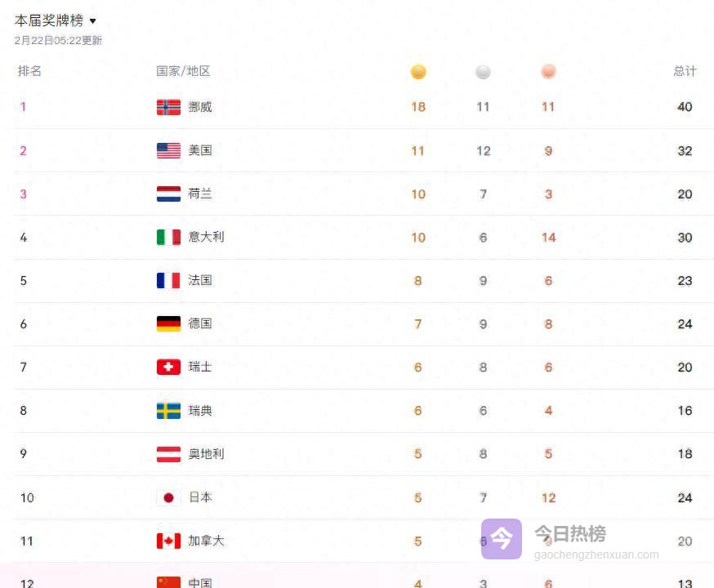Viewport: 714px width, 588px height.
Task: Click the bronze medal column icon
Action: point(548,72)
